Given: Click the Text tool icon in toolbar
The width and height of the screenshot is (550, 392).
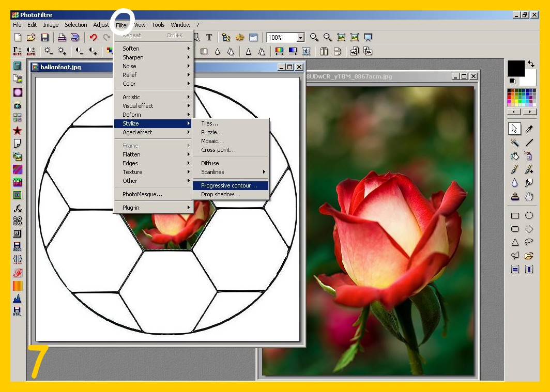Looking at the screenshot, I should pyautogui.click(x=209, y=37).
